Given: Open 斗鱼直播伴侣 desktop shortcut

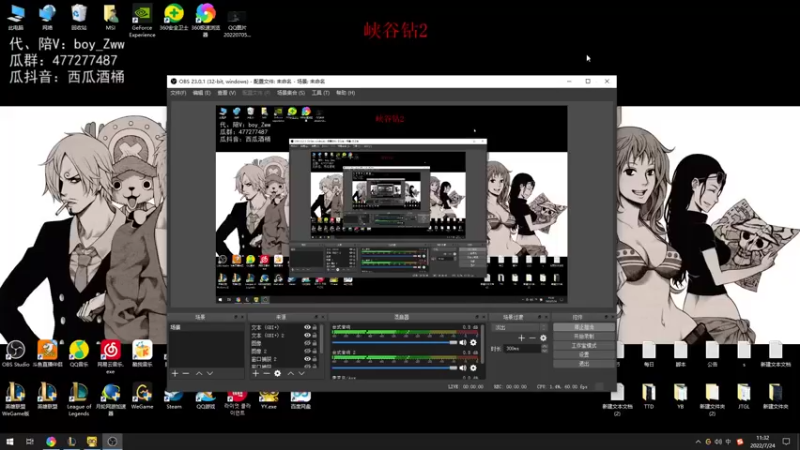Looking at the screenshot, I should 47,354.
